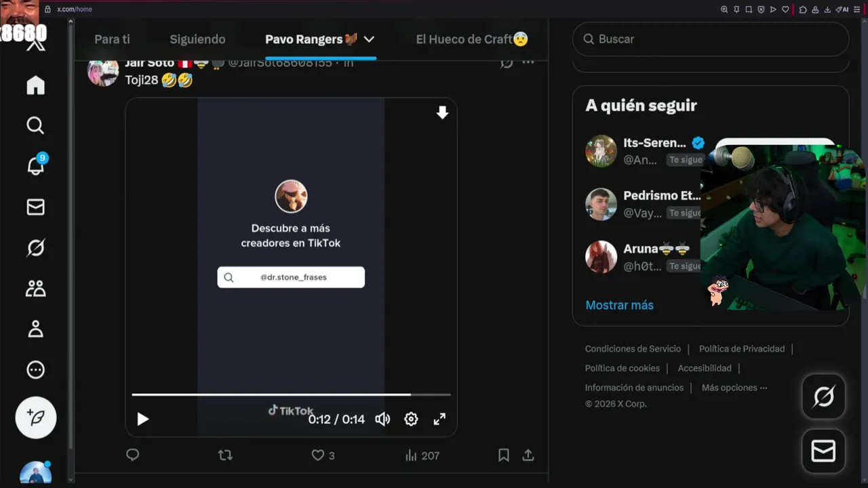Repost the Toji28 post
This screenshot has height=488, width=868.
(x=225, y=455)
